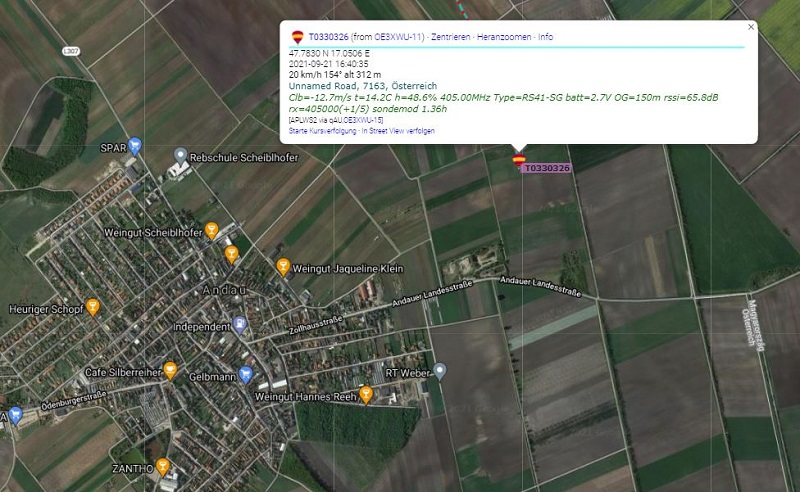Viewport: 800px width, 492px height.
Task: Click the balloon marker on the map
Action: point(519,160)
